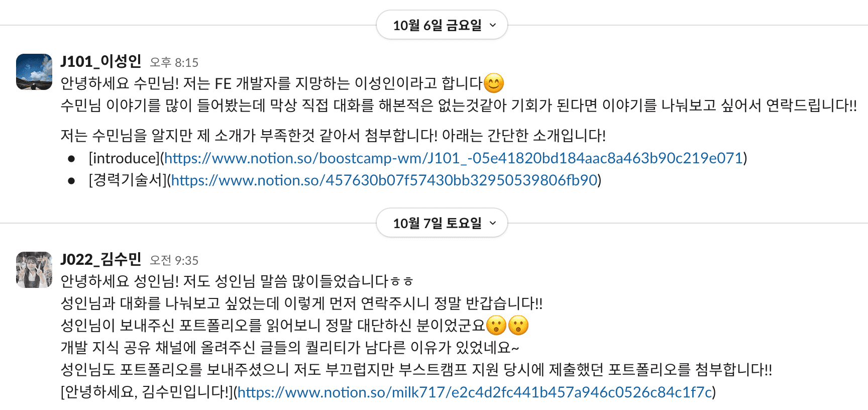
Task: Click the first surprised face emoji
Action: [x=496, y=326]
